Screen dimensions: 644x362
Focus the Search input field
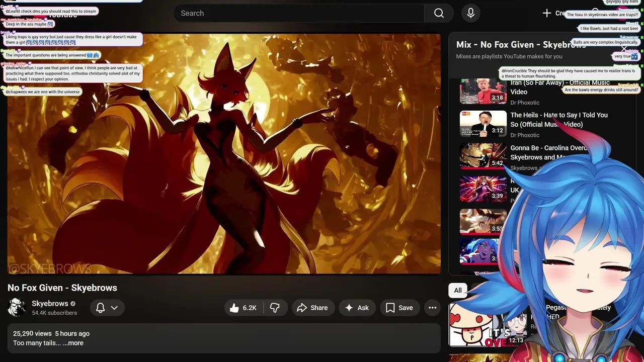click(x=299, y=13)
